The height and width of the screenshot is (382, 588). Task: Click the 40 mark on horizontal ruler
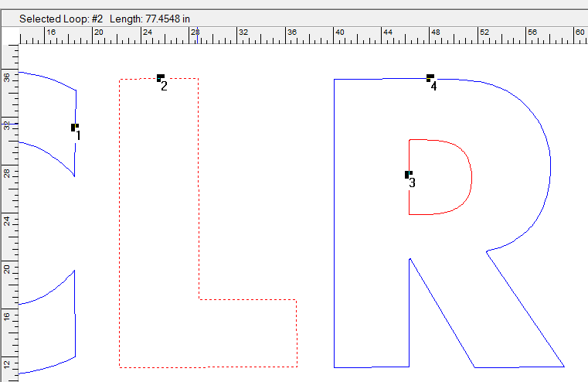tap(338, 32)
